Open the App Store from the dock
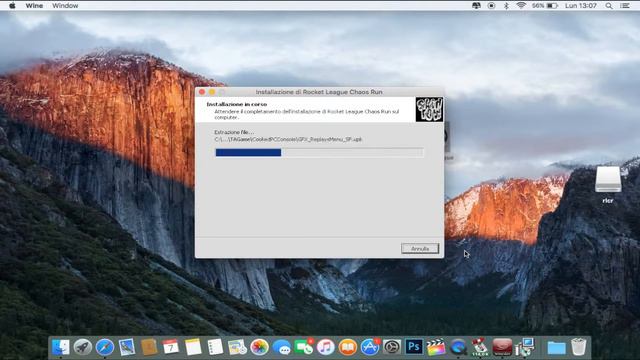 click(x=370, y=347)
